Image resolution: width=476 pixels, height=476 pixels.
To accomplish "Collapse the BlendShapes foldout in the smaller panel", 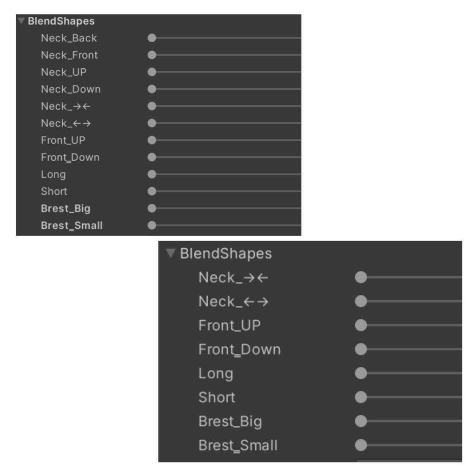I will (x=21, y=21).
